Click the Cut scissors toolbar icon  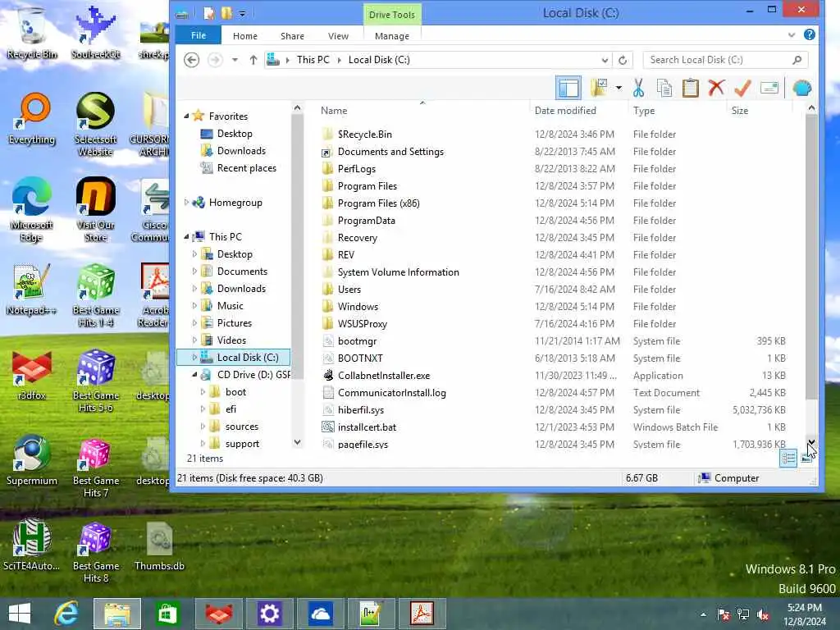pos(638,88)
